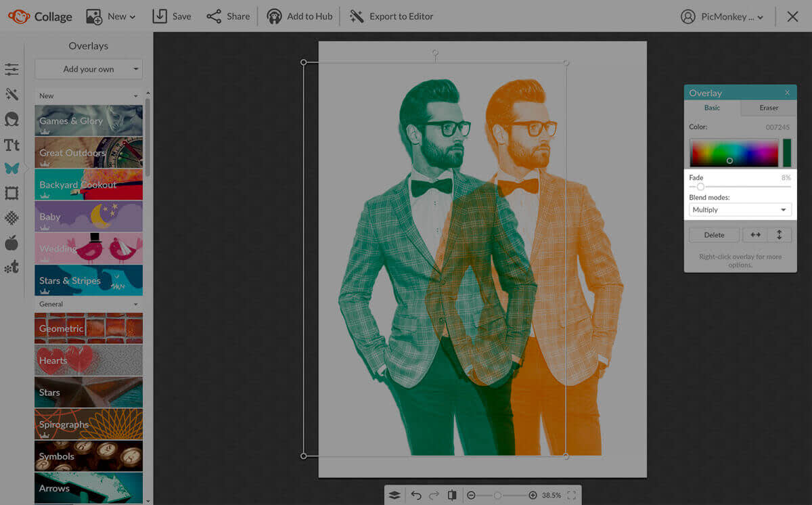
Task: Click the Layers icon in bottom toolbar
Action: tap(394, 496)
